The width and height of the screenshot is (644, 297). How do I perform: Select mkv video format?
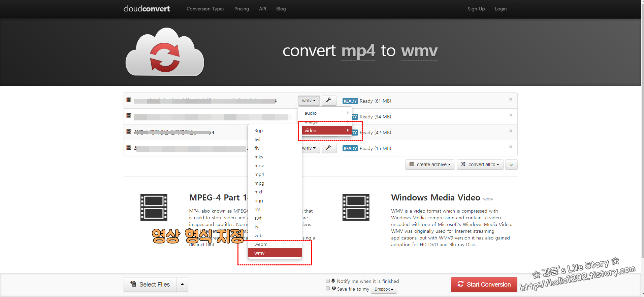(275, 157)
